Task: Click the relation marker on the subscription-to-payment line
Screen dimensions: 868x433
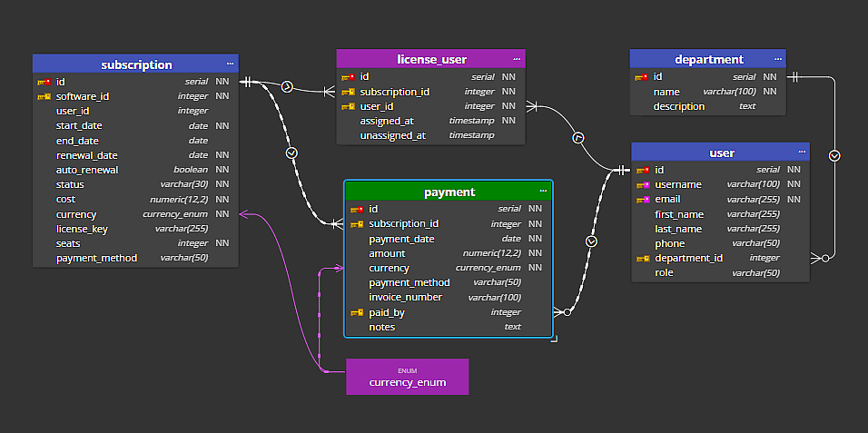Action: point(291,153)
